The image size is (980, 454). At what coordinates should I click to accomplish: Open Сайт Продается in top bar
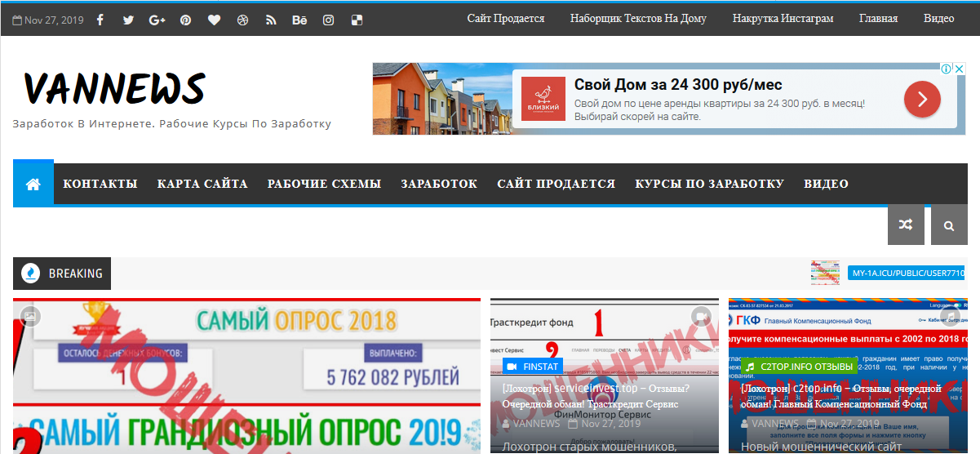[x=506, y=18]
